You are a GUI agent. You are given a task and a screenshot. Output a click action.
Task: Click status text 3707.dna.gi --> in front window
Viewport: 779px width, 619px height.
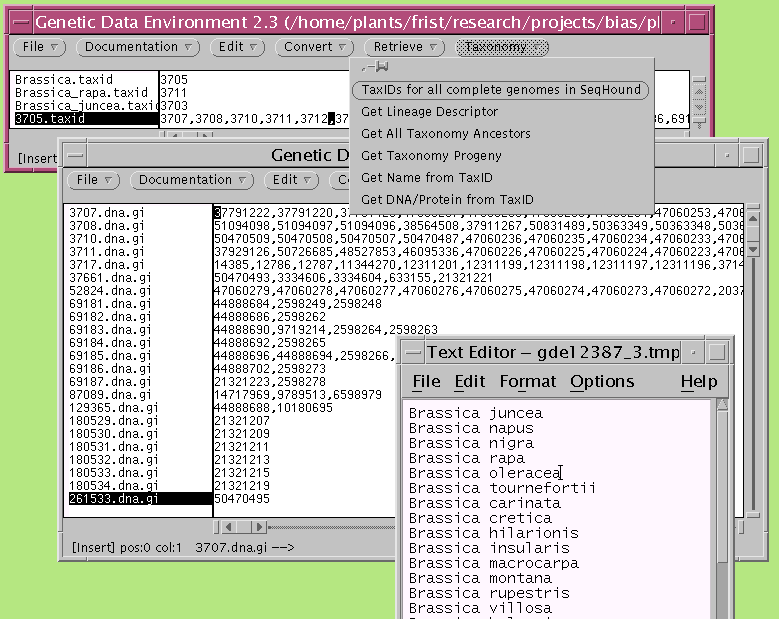(x=244, y=547)
